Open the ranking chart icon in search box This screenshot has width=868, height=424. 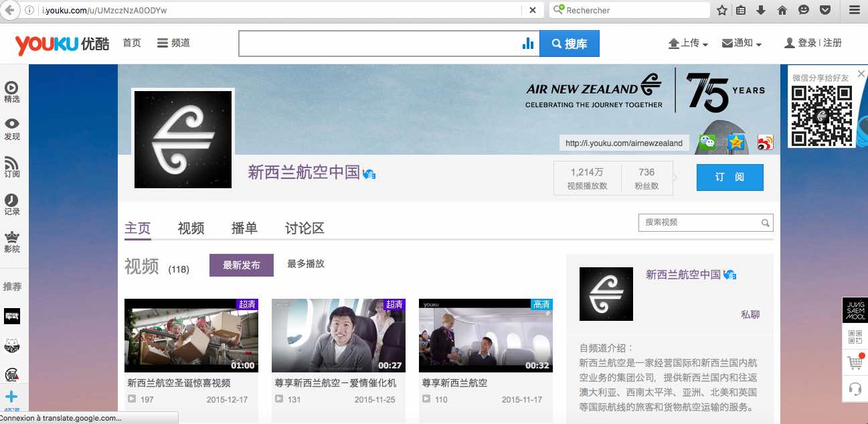coord(528,44)
